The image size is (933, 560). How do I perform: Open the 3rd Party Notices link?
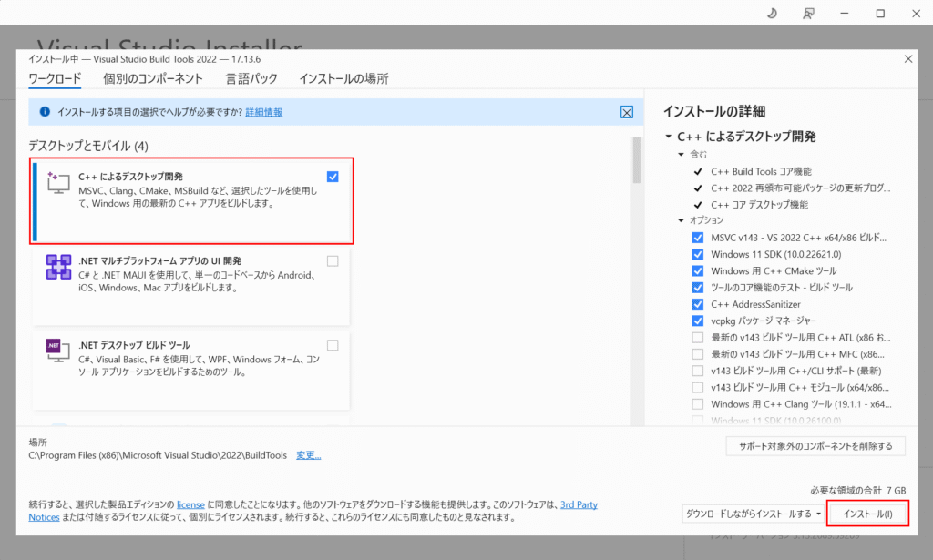(579, 504)
